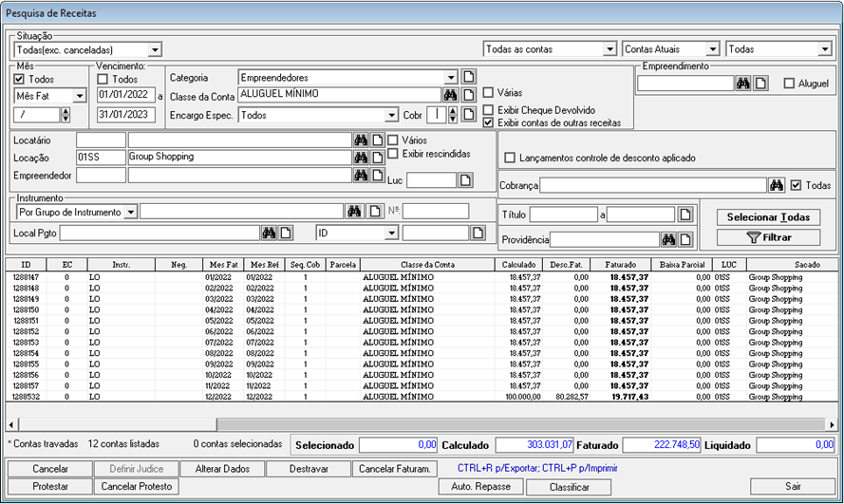Click the month stepper spin control
Screen dimensions: 844x504
tap(66, 115)
